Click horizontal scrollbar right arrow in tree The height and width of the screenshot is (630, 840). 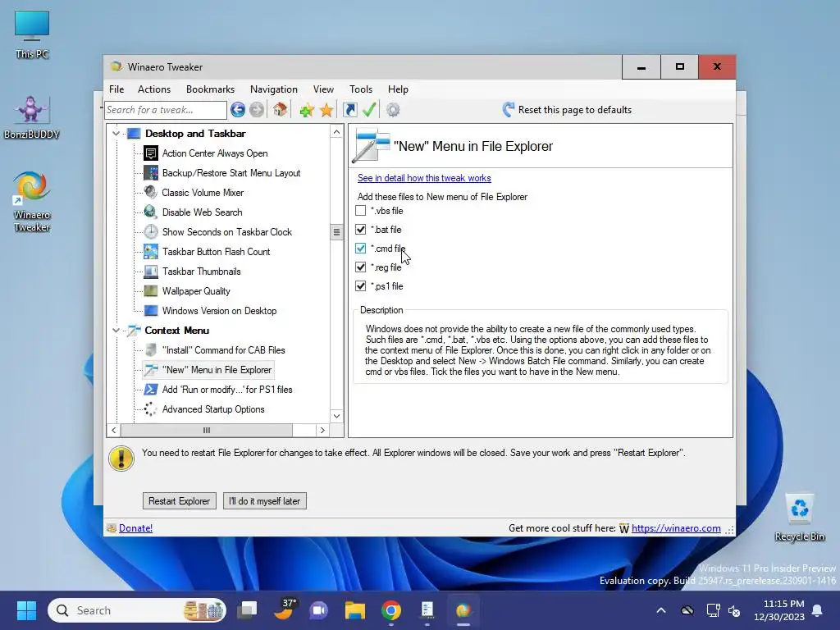pos(322,430)
